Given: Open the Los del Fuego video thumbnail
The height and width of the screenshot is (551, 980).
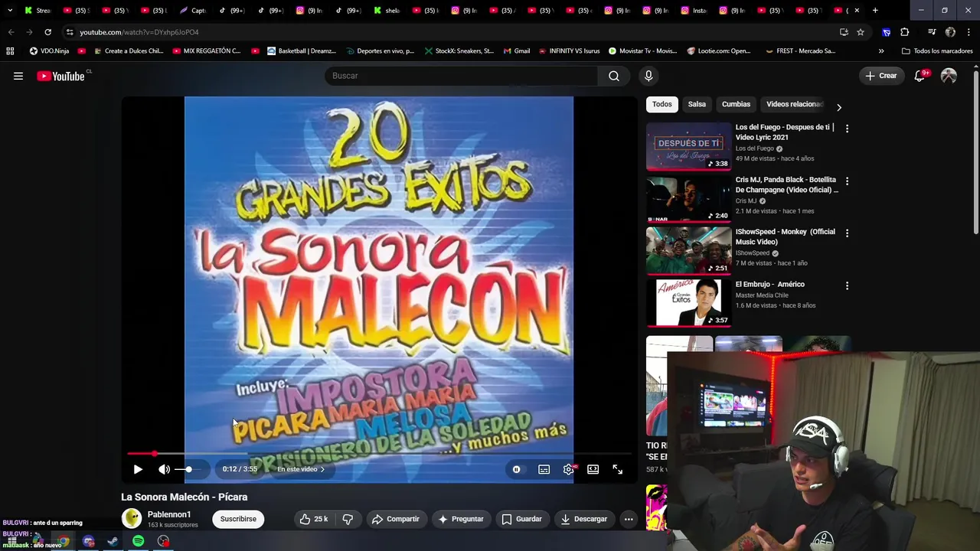Looking at the screenshot, I should (689, 146).
